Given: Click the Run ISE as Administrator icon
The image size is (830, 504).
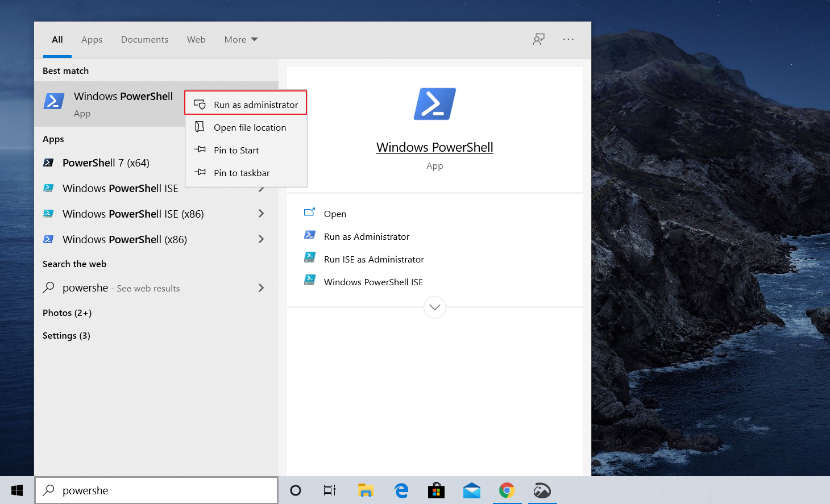Looking at the screenshot, I should click(x=310, y=257).
